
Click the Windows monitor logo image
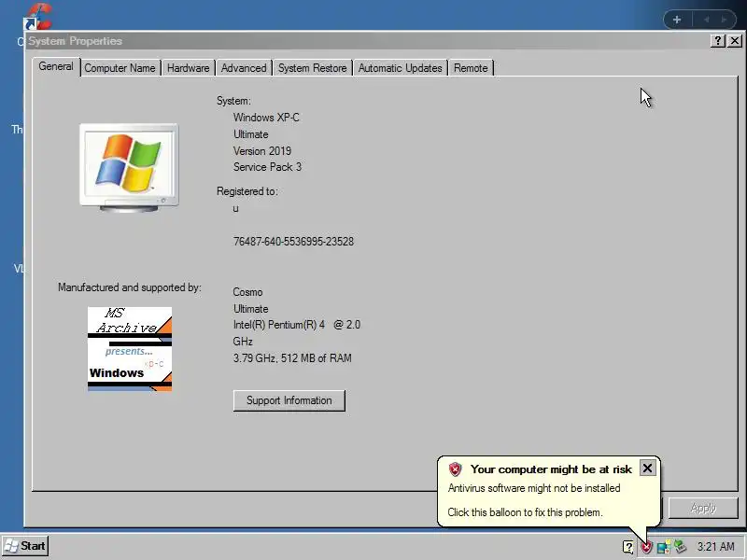click(129, 167)
